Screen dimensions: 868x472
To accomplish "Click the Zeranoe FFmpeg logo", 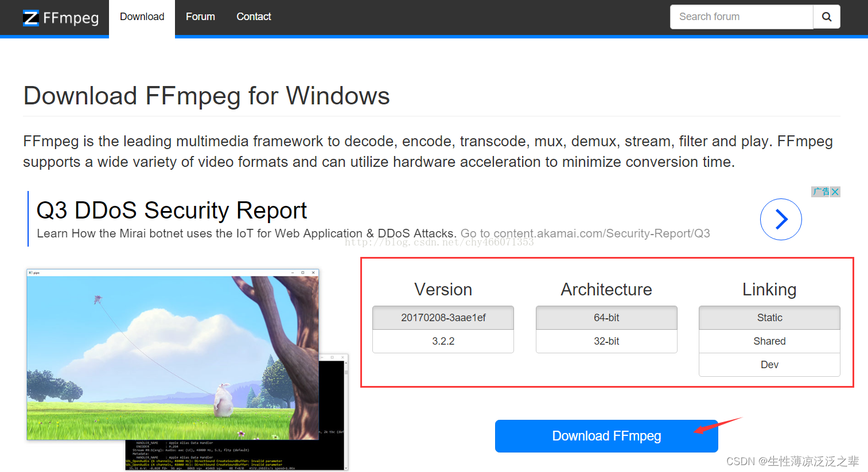I will point(61,18).
